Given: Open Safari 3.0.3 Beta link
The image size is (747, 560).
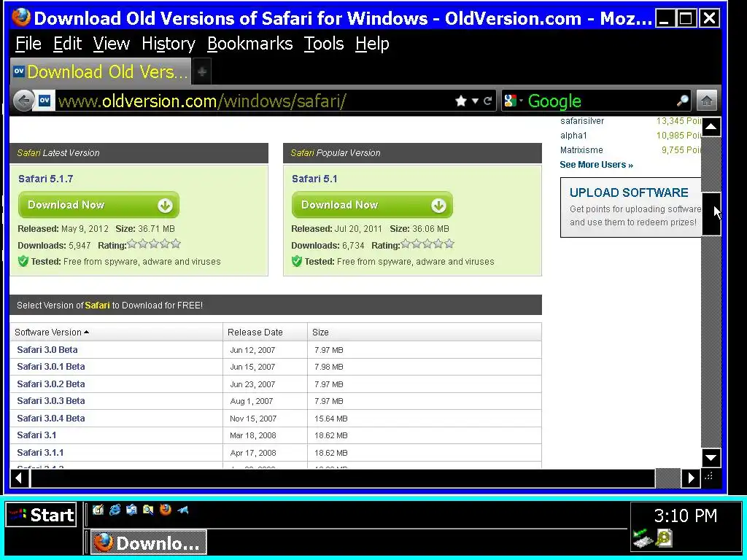Looking at the screenshot, I should [x=51, y=401].
